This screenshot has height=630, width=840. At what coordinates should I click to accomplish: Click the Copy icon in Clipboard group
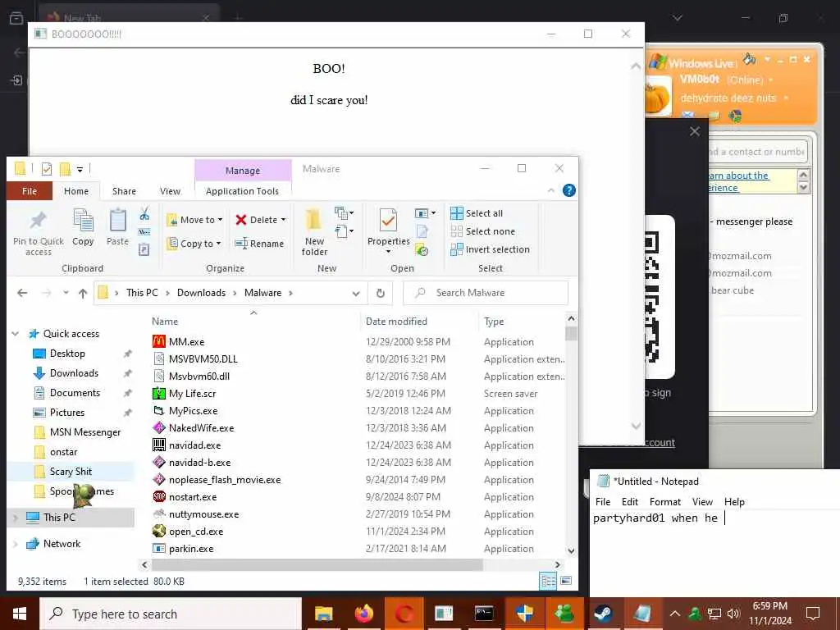coord(83,221)
